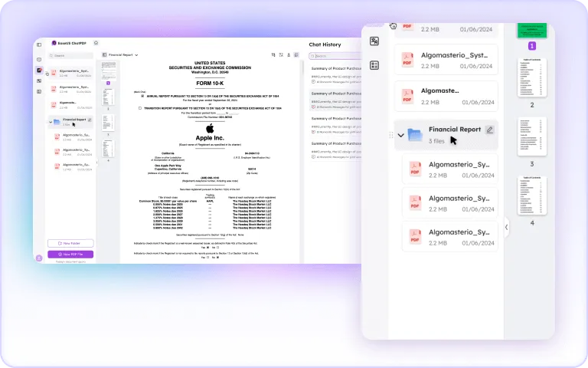Open the user avatar at bottom left
Image resolution: width=588 pixels, height=368 pixels.
click(39, 258)
